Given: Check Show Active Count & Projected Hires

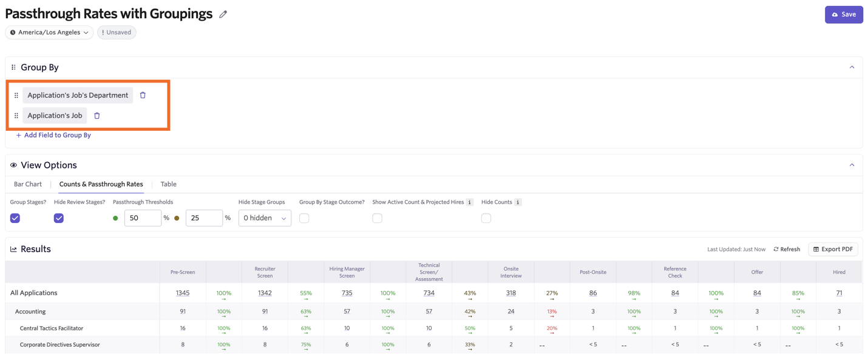Looking at the screenshot, I should 378,218.
